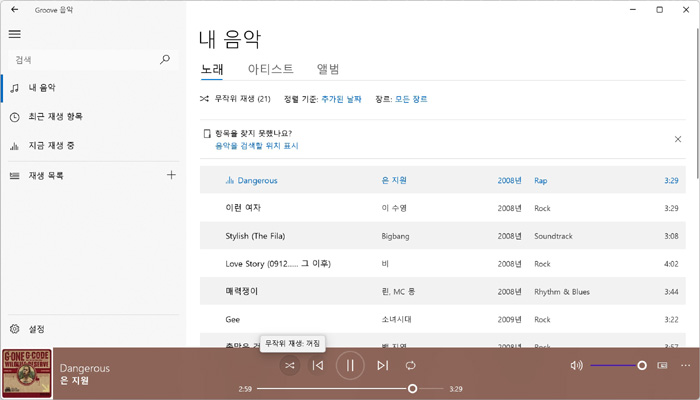Switch to the 아티스트 tab
Viewport: 700px width, 400px height.
tap(270, 69)
